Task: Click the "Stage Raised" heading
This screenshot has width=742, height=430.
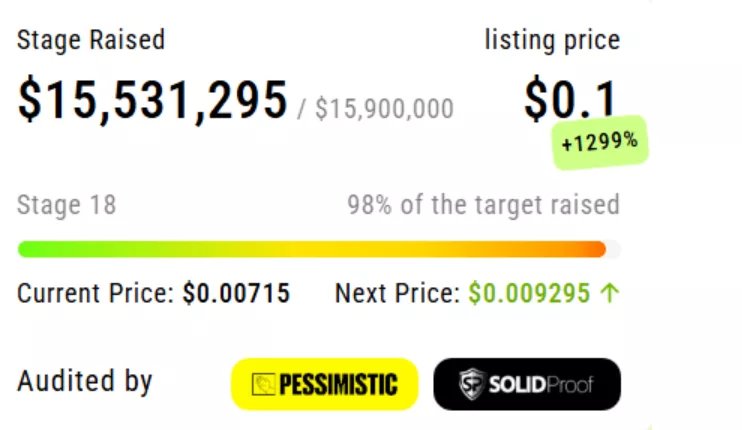Action: pyautogui.click(x=91, y=40)
